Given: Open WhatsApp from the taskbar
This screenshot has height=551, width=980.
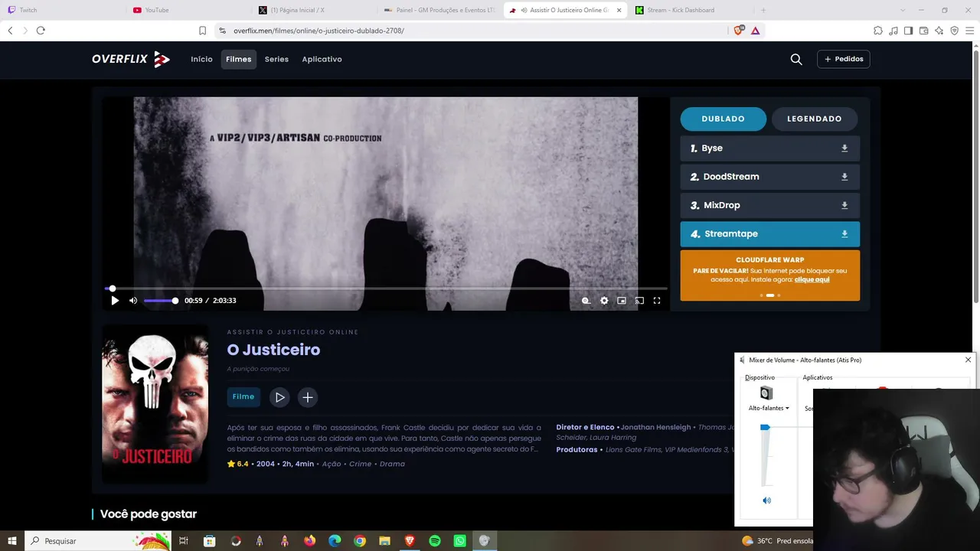Looking at the screenshot, I should [459, 541].
